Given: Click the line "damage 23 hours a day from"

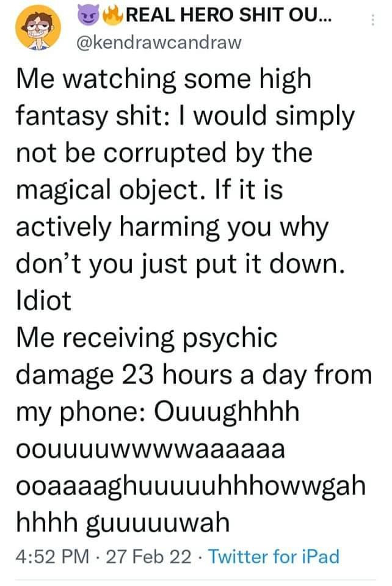Looking at the screenshot, I should pyautogui.click(x=194, y=375).
